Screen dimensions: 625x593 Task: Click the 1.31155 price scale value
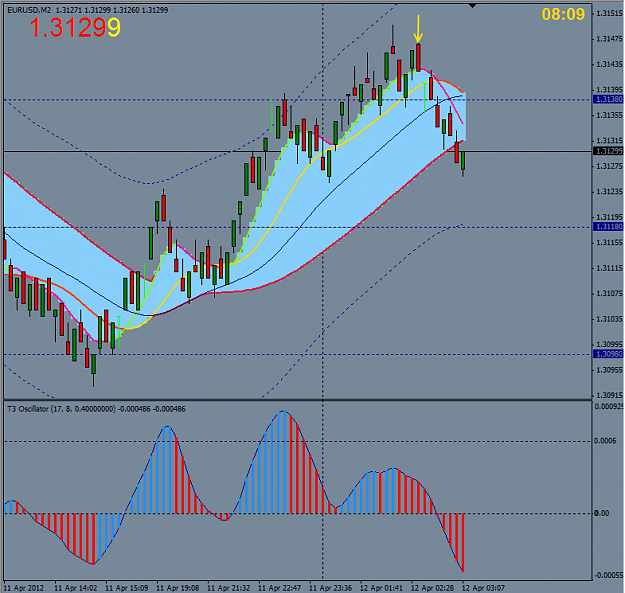(x=609, y=243)
